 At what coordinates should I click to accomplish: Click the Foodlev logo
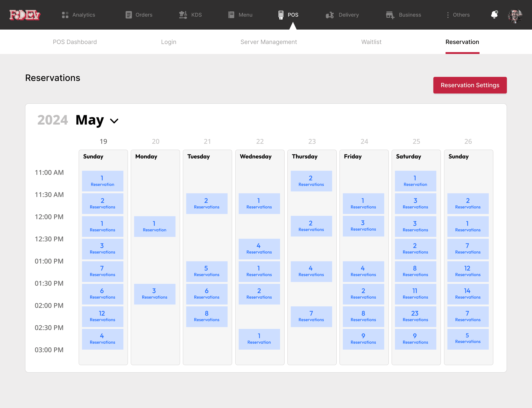25,15
